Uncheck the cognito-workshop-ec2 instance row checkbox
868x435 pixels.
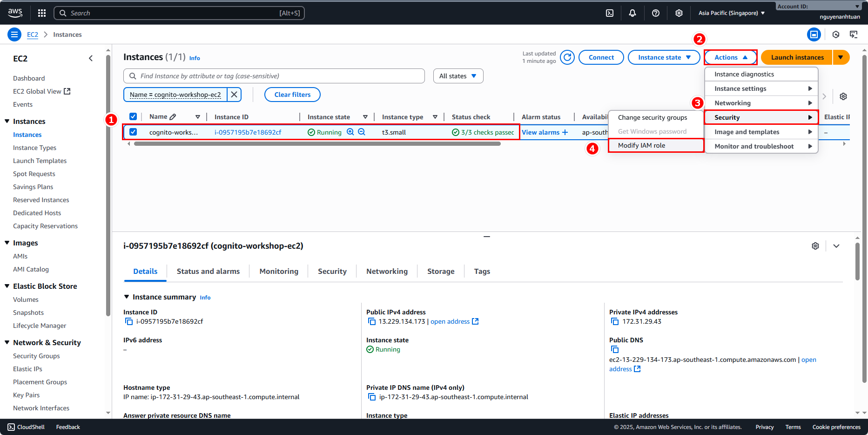point(133,132)
